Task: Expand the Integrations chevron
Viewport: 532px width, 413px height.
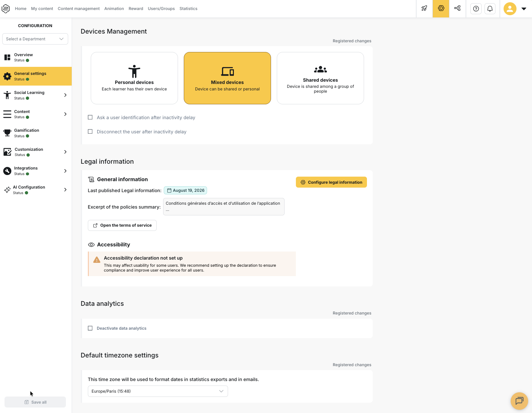Action: 65,171
